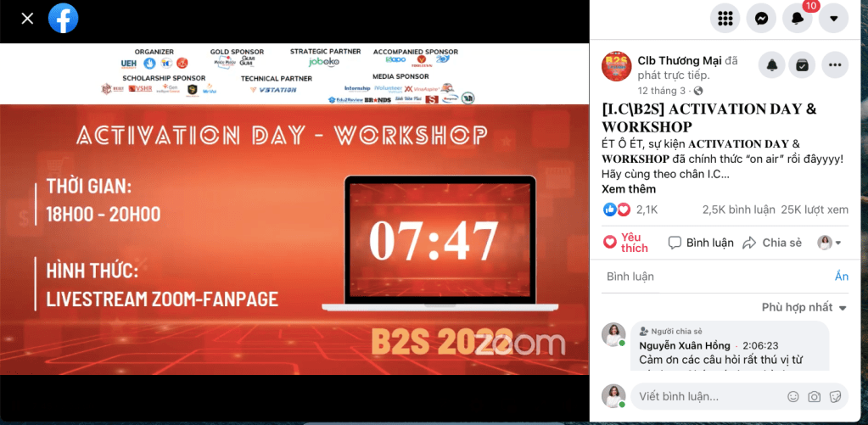Open the emoji picker in comment box
Image resolution: width=868 pixels, height=425 pixels.
pos(793,396)
